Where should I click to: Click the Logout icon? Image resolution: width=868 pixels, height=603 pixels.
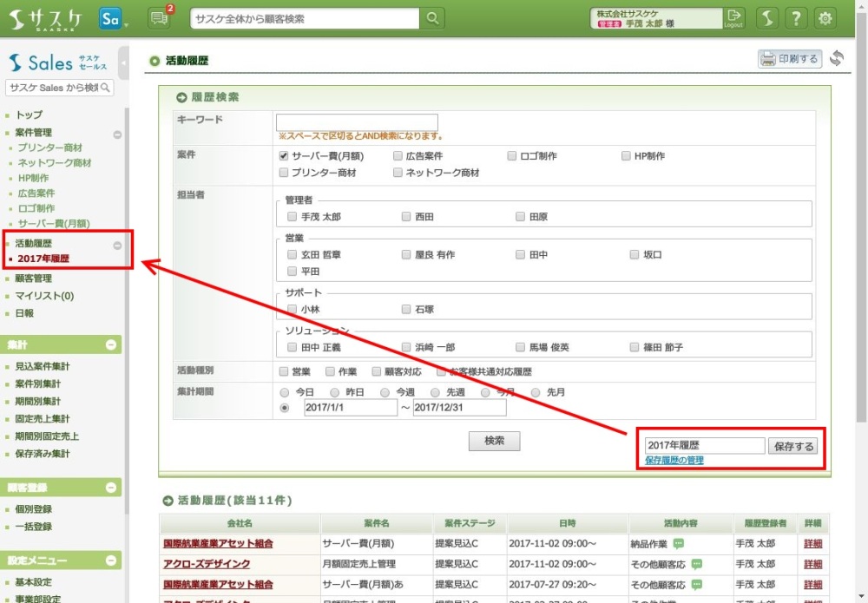tap(734, 18)
